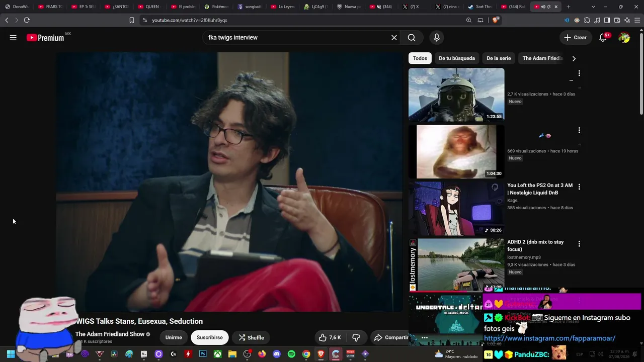Open 'ADHD 2 (dnb mix to stay focus)' title

point(535,246)
